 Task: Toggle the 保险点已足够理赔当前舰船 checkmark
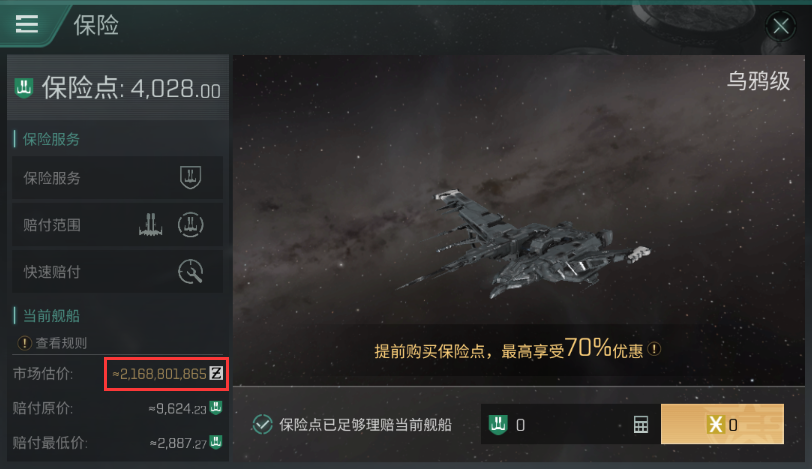point(263,424)
